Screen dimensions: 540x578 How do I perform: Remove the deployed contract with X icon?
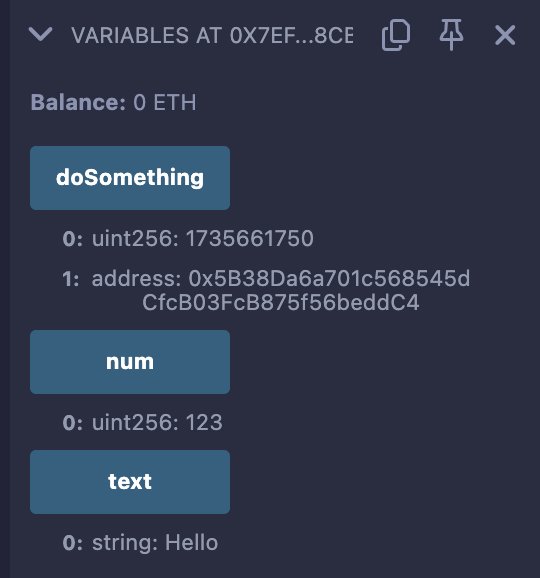coord(505,35)
